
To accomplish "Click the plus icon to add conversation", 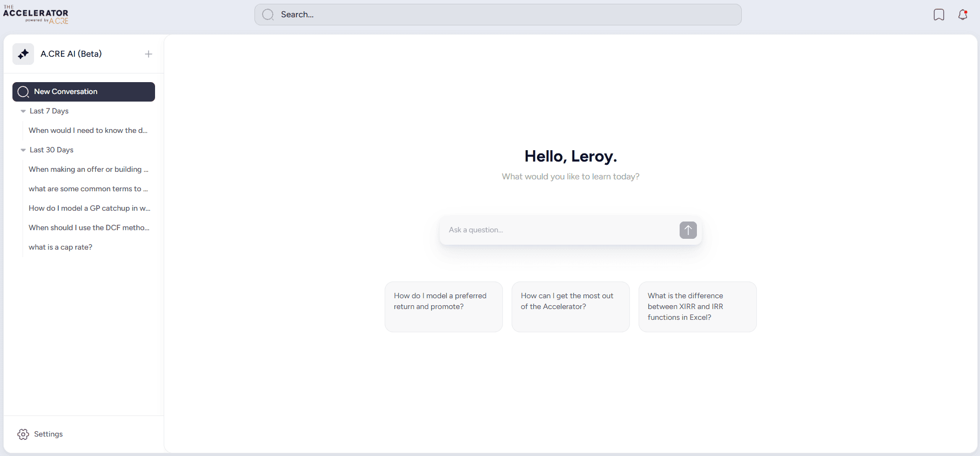I will pos(149,54).
